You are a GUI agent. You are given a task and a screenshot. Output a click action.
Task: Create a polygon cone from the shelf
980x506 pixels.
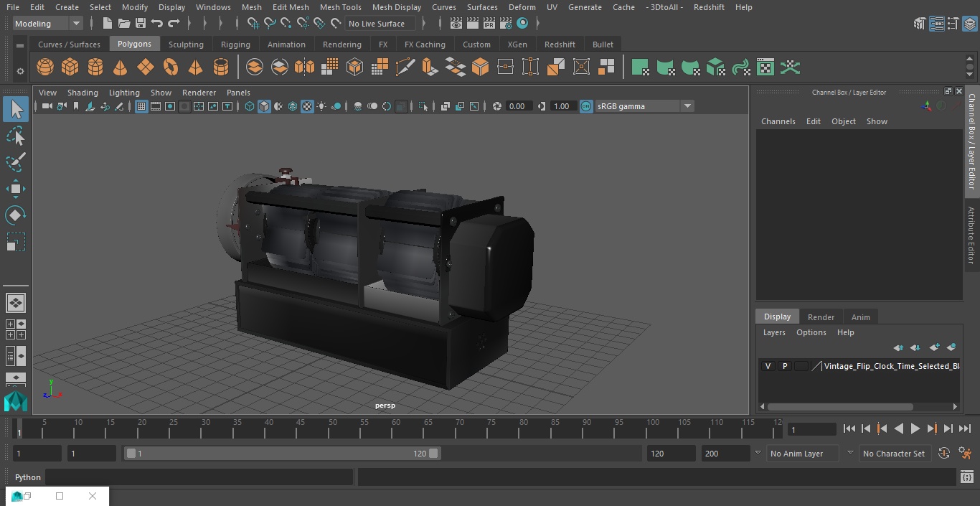pyautogui.click(x=121, y=67)
